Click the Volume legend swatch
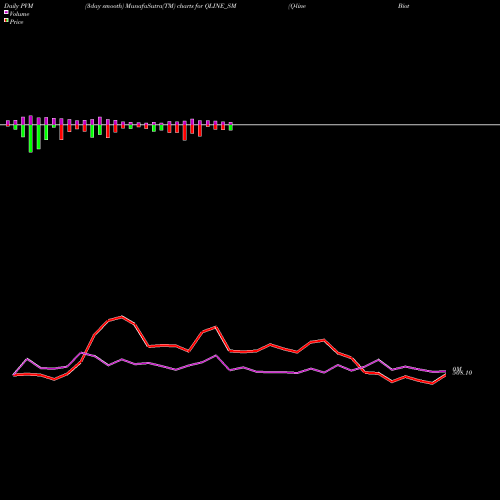Screen dimensions: 500x500 click(6, 12)
